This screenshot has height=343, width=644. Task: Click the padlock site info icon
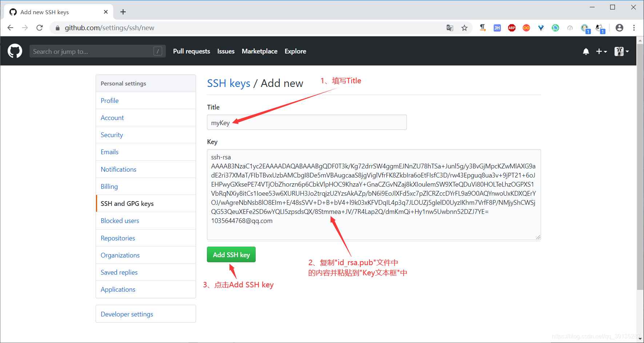(x=57, y=28)
